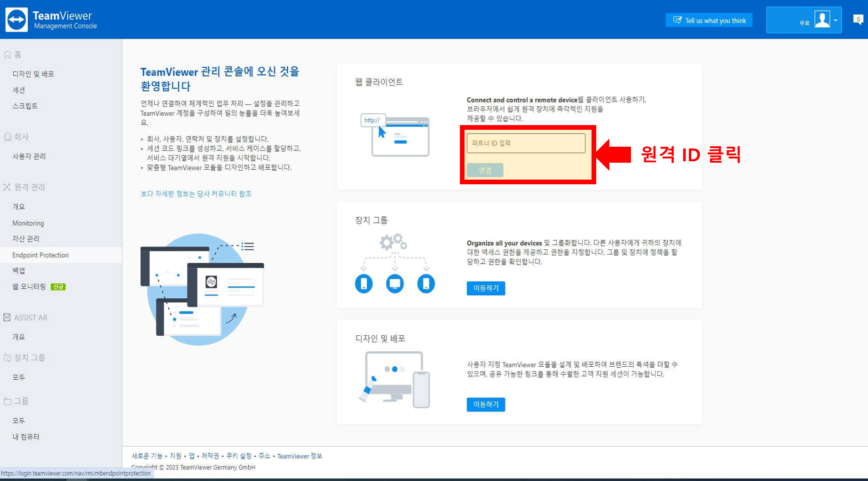
Task: Select Endpoint Protection in the sidebar
Action: pyautogui.click(x=61, y=255)
